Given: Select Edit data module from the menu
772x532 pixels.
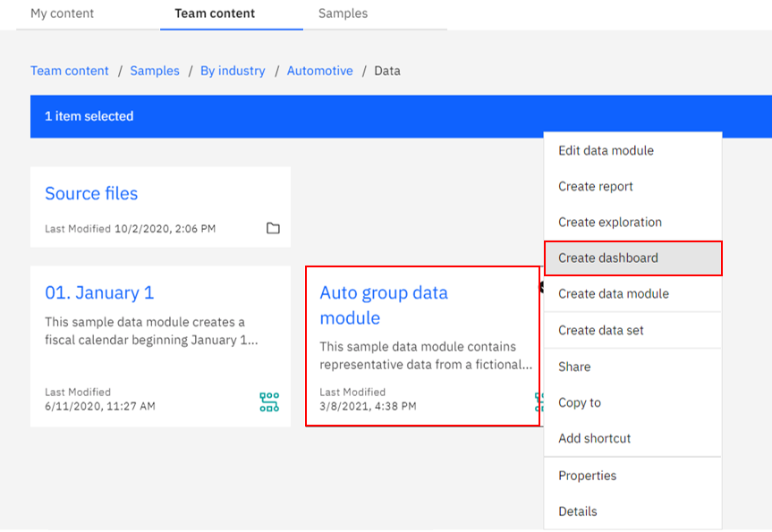Looking at the screenshot, I should click(605, 150).
